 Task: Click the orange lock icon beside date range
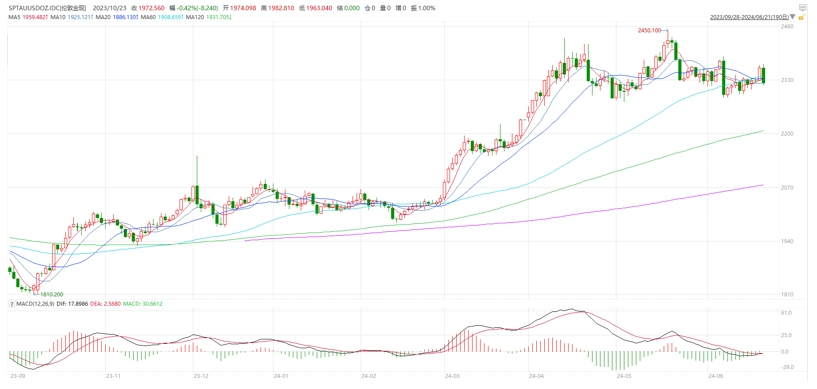802,18
